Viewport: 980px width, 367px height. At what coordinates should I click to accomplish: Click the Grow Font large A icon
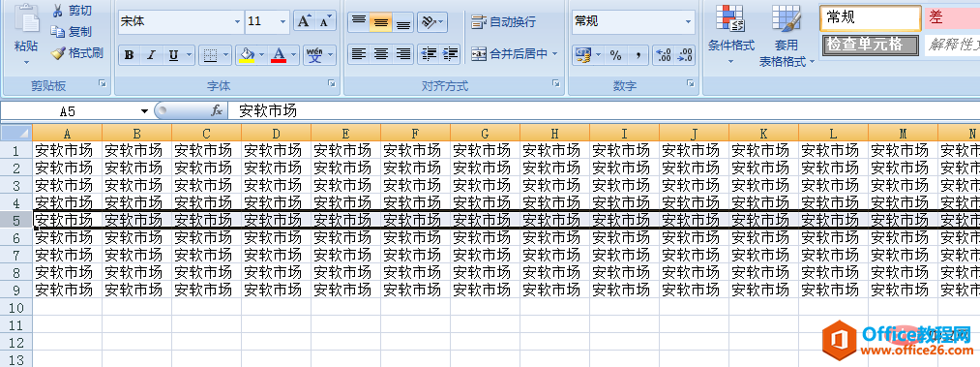(304, 21)
